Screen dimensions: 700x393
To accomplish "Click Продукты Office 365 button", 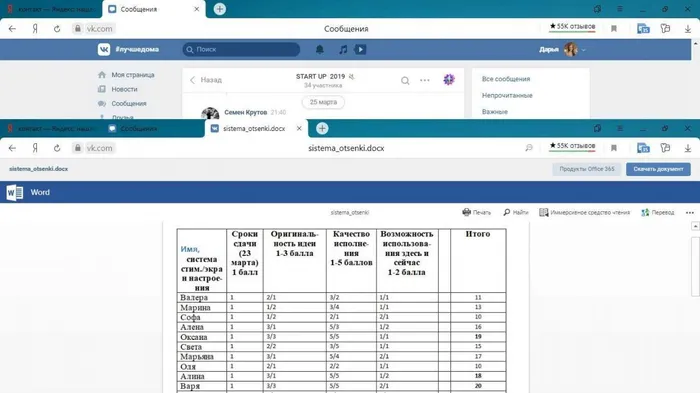I will click(x=587, y=169).
